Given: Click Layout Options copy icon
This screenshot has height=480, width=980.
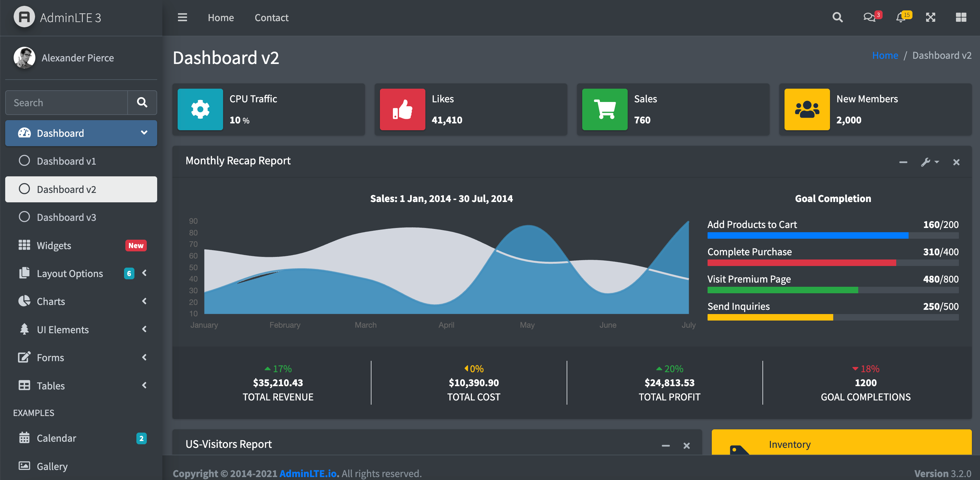Looking at the screenshot, I should (24, 273).
